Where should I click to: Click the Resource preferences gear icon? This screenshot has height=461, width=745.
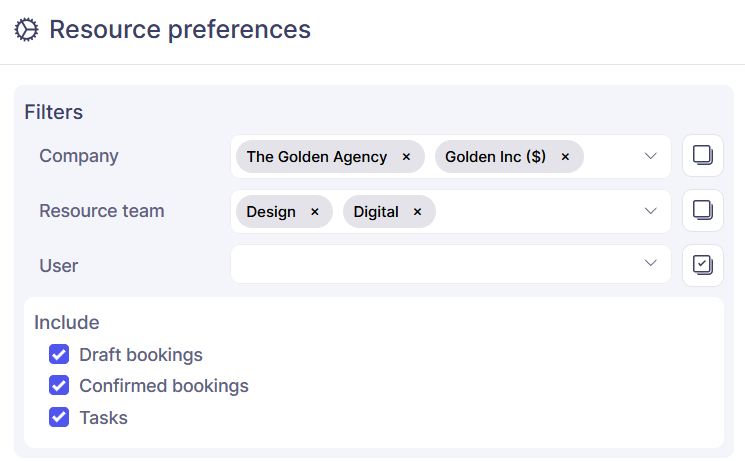pyautogui.click(x=26, y=30)
